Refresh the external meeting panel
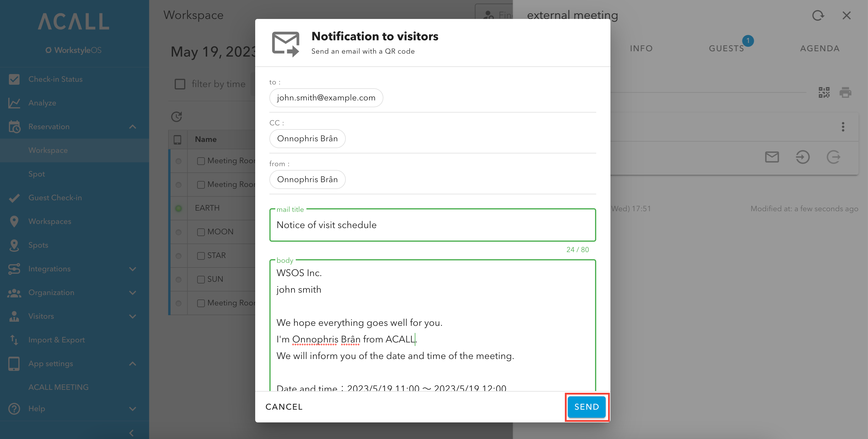Image resolution: width=868 pixels, height=439 pixels. (x=818, y=15)
